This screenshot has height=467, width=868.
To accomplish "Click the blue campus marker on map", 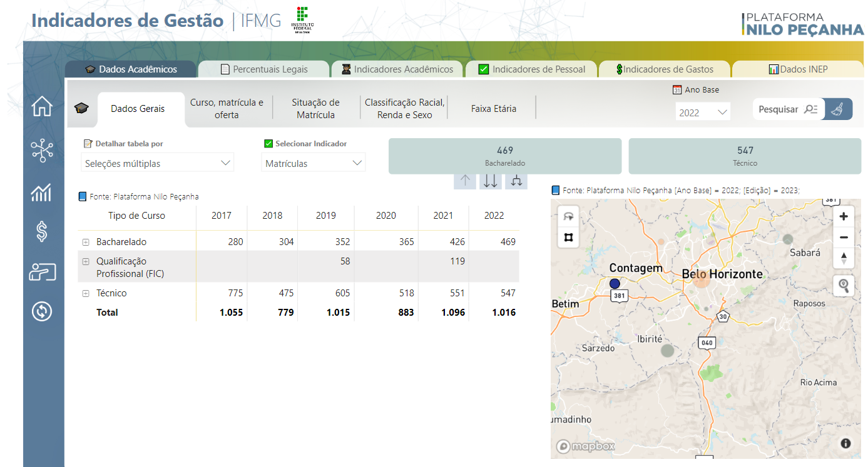I will pyautogui.click(x=615, y=283).
